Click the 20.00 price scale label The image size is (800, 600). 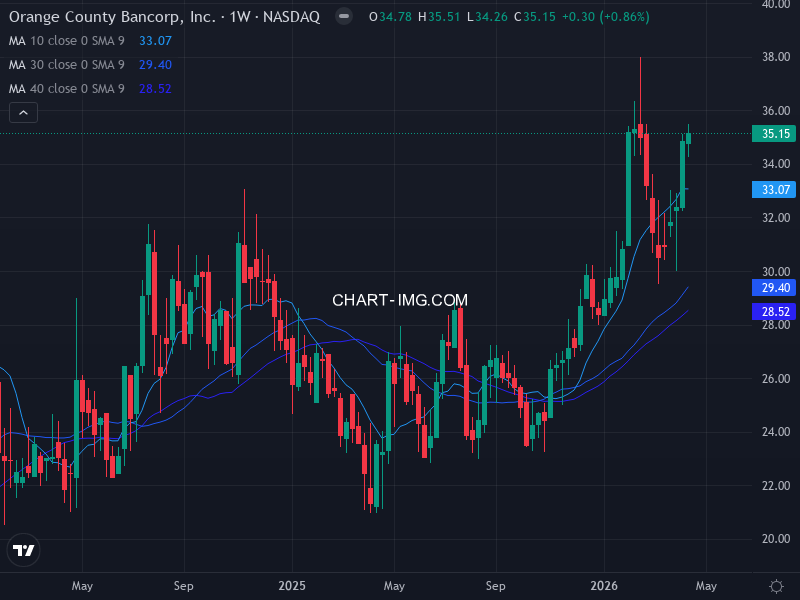pyautogui.click(x=776, y=539)
